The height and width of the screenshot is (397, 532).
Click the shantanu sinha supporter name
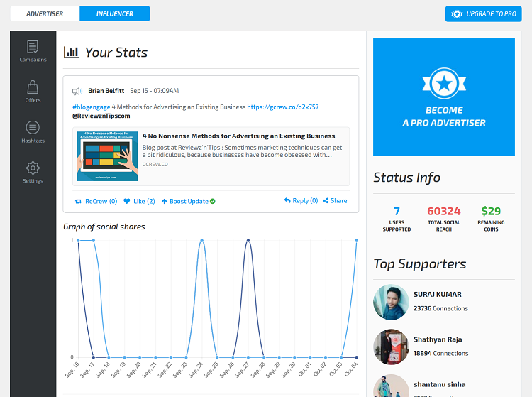(x=439, y=384)
